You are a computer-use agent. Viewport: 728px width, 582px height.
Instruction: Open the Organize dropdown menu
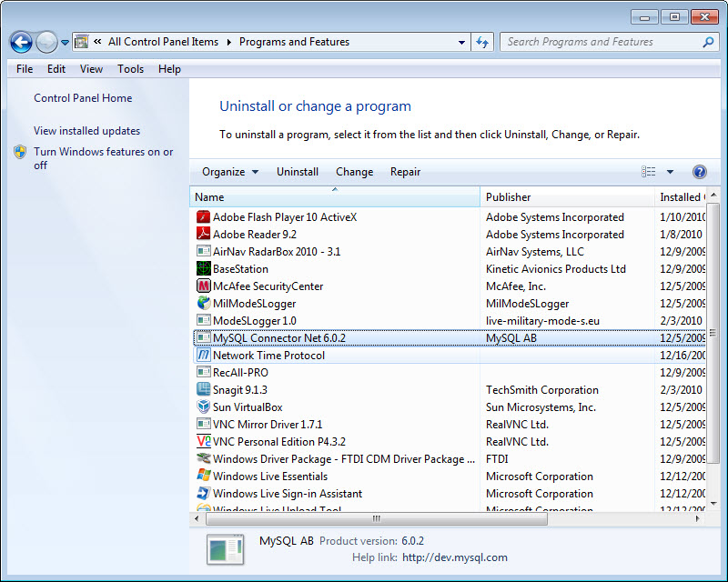coord(230,172)
